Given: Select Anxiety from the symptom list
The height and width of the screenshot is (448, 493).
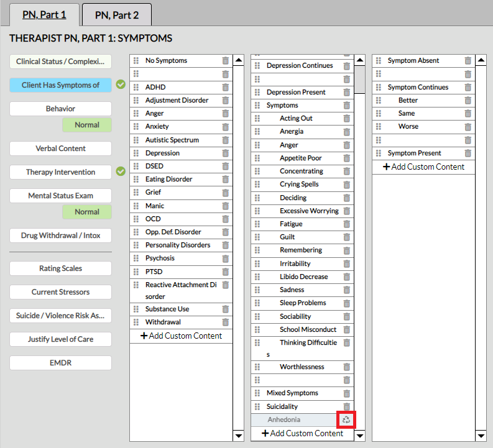Looking at the screenshot, I should [x=157, y=126].
